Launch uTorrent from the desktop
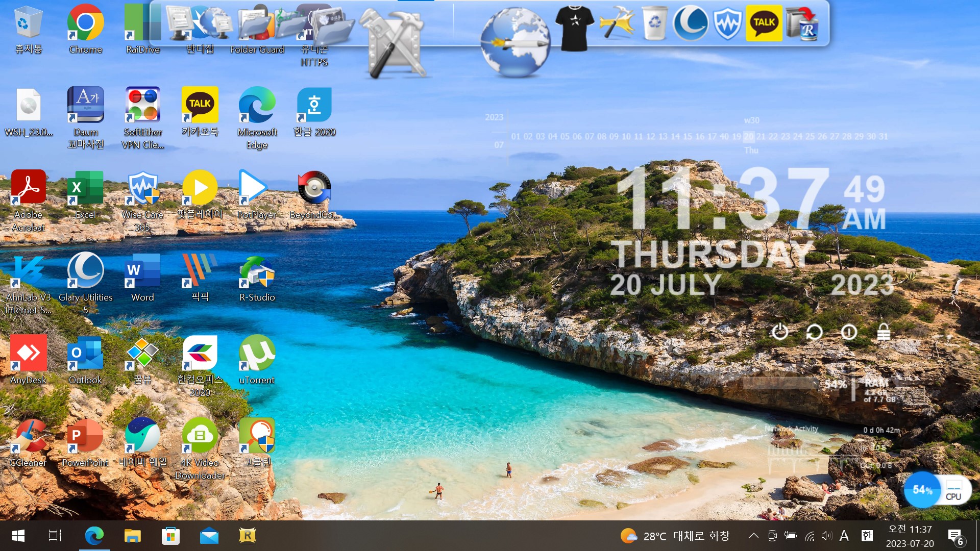The image size is (980, 551). click(x=257, y=359)
